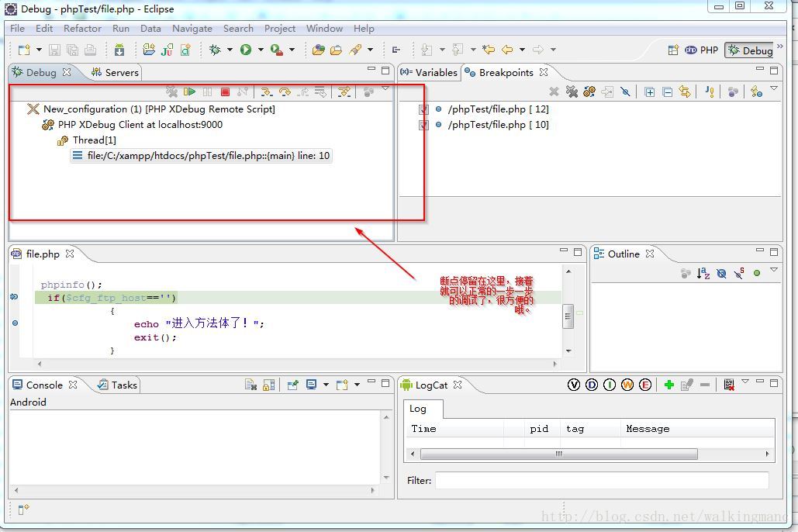The width and height of the screenshot is (798, 532).
Task: Open the Debug launch dropdown arrow
Action: (230, 50)
